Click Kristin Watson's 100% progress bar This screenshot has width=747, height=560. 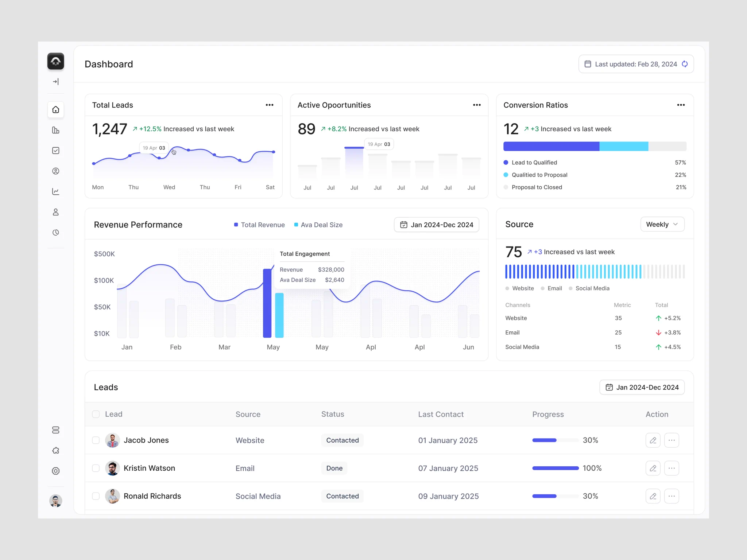pyautogui.click(x=556, y=468)
